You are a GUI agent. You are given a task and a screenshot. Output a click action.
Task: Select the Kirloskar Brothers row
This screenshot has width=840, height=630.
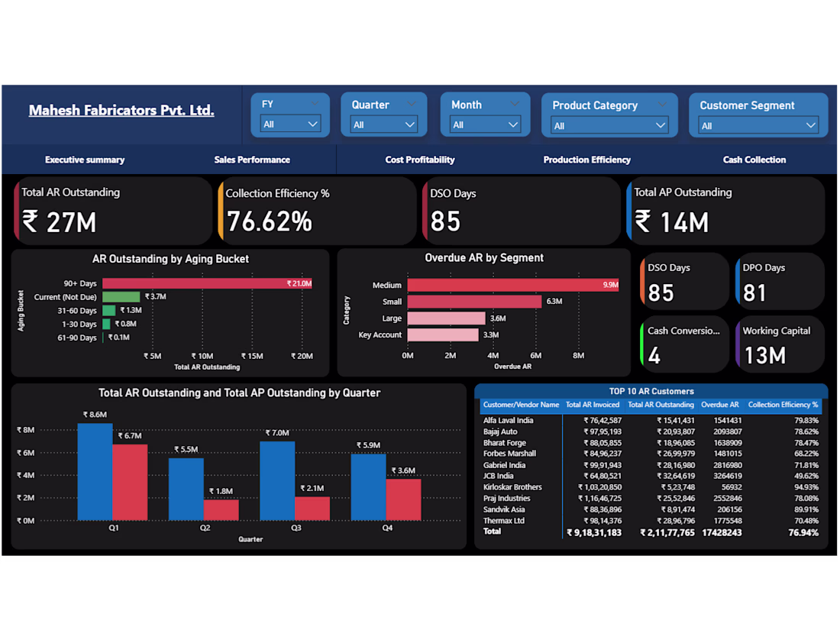click(651, 487)
